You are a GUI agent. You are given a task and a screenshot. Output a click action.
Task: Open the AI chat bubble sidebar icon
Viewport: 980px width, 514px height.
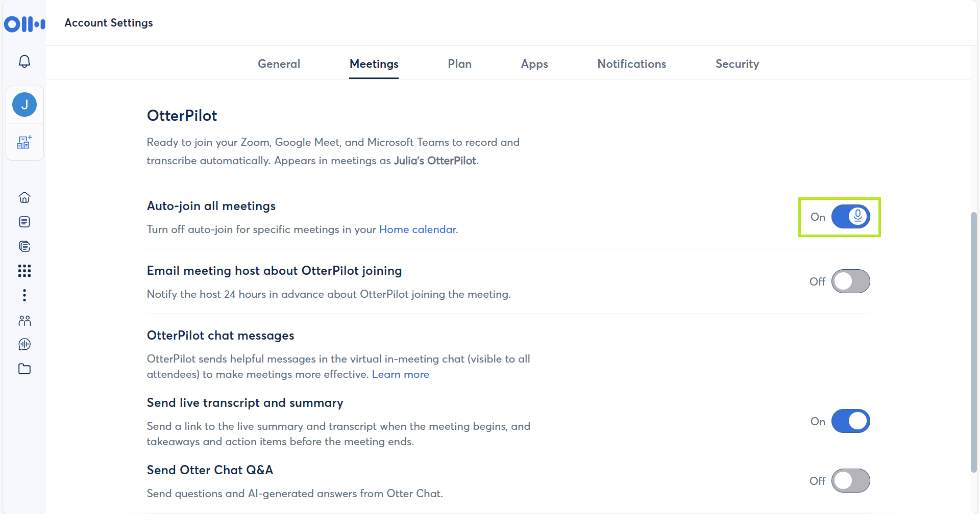(x=24, y=344)
